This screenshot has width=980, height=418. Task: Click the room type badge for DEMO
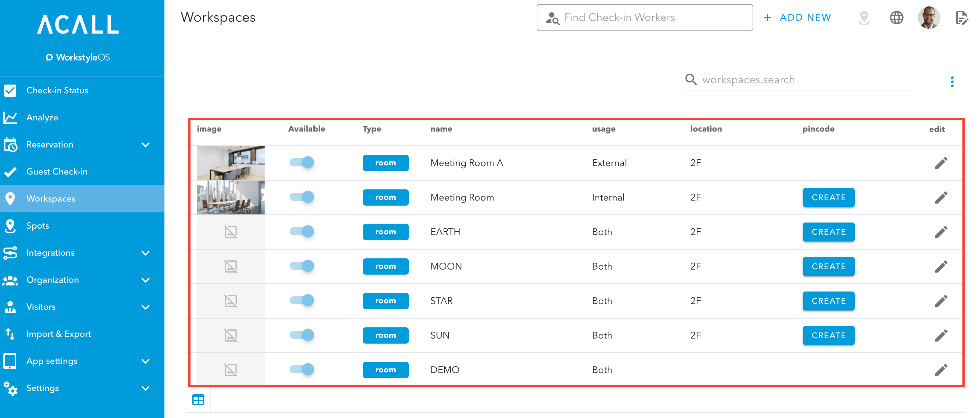(x=385, y=370)
